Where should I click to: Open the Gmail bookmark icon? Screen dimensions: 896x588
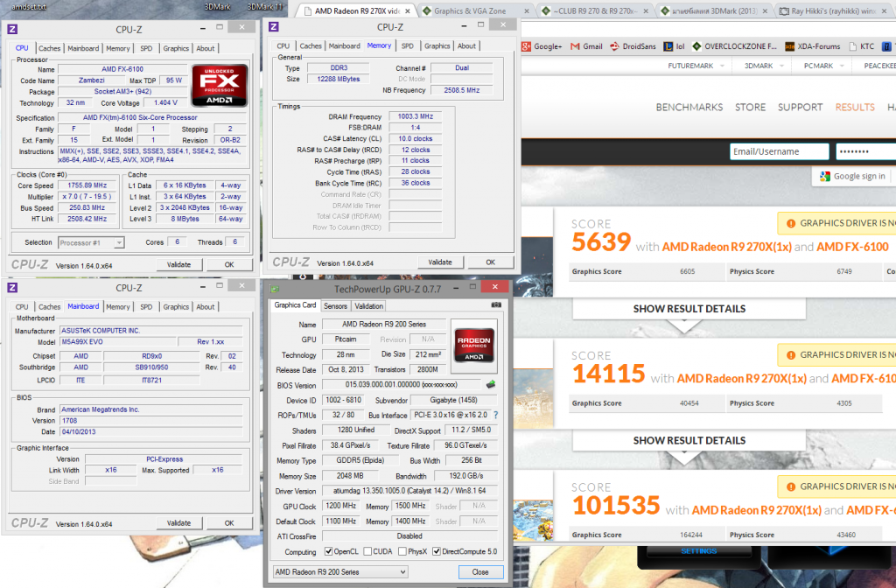pyautogui.click(x=575, y=46)
